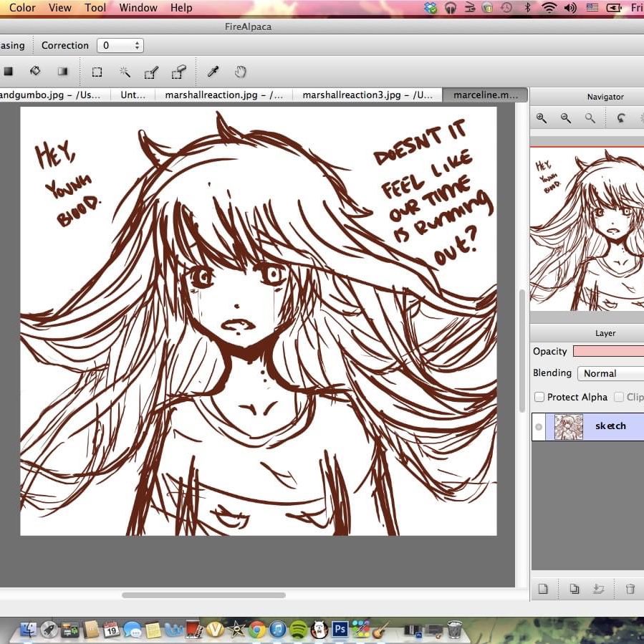Screen dimensions: 644x644
Task: Switch to marshallreaction3.jpg tab
Action: click(x=367, y=95)
